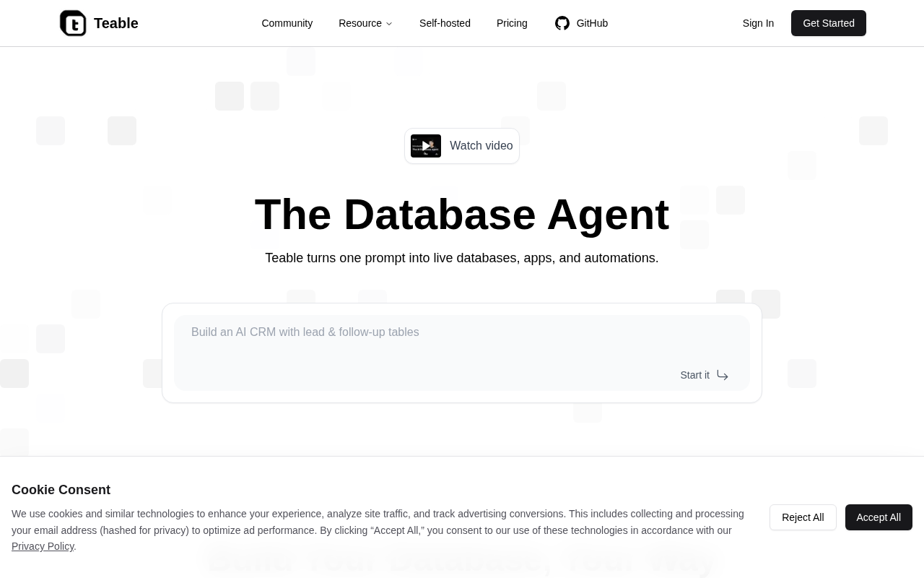Click the arrow icon beside Start it
The height and width of the screenshot is (578, 924).
pyautogui.click(x=723, y=375)
